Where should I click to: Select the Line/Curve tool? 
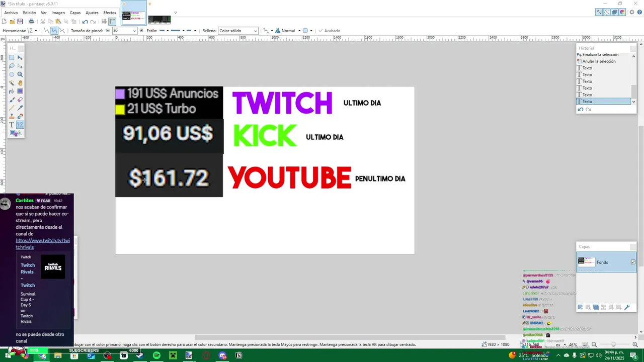(20, 125)
